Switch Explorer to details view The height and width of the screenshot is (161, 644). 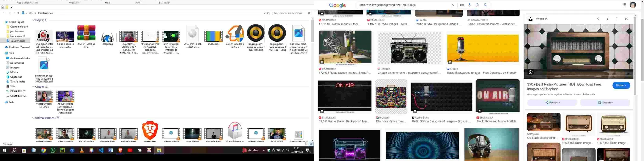coord(307,144)
